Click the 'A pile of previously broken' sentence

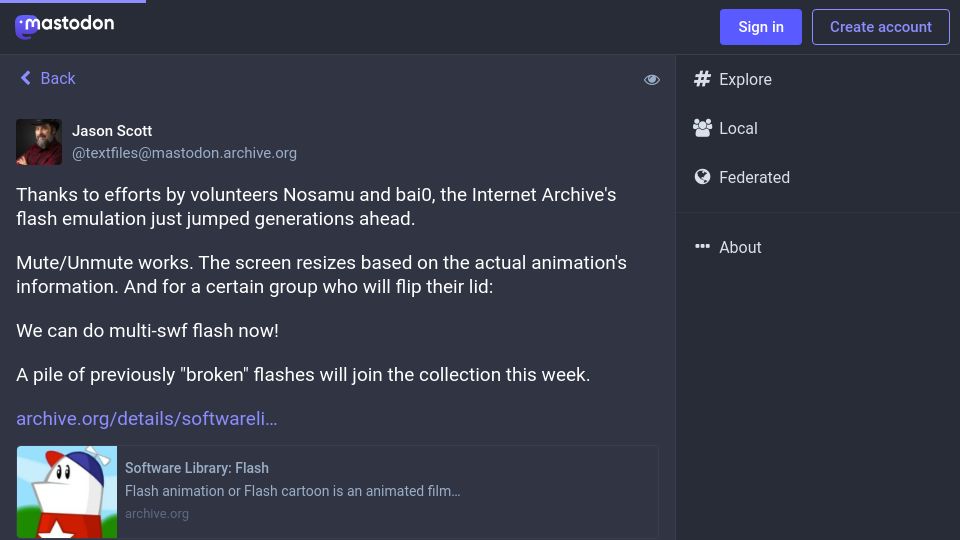click(303, 375)
